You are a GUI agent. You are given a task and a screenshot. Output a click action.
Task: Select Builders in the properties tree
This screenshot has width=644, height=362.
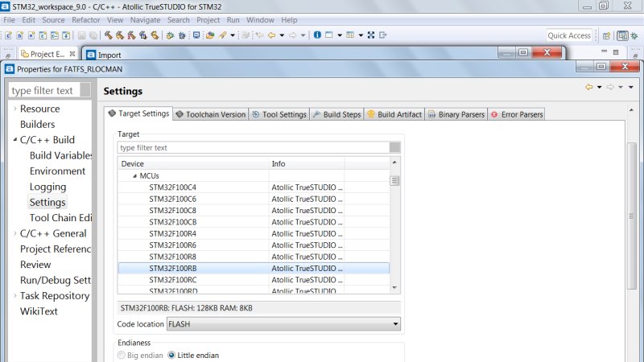[37, 125]
